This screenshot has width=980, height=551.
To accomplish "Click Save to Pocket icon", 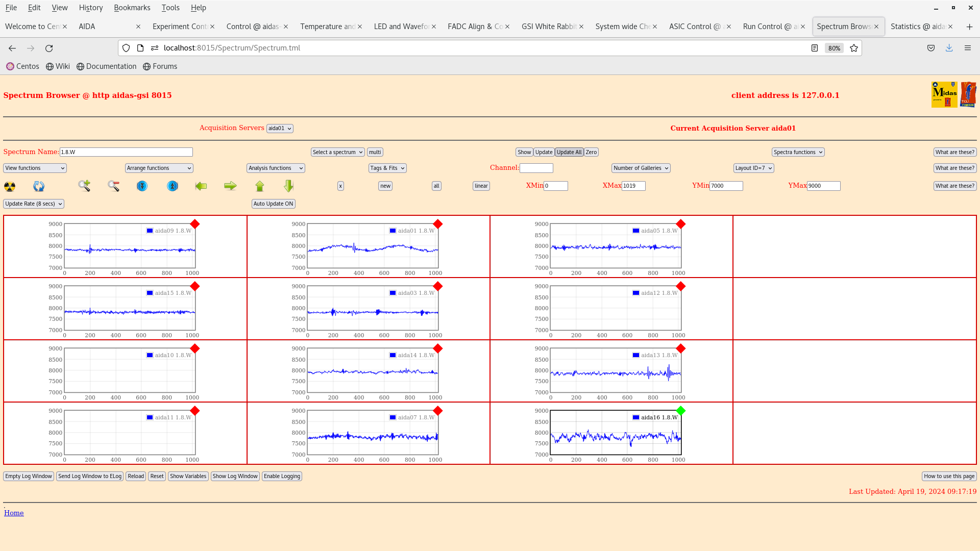I will coord(931,48).
